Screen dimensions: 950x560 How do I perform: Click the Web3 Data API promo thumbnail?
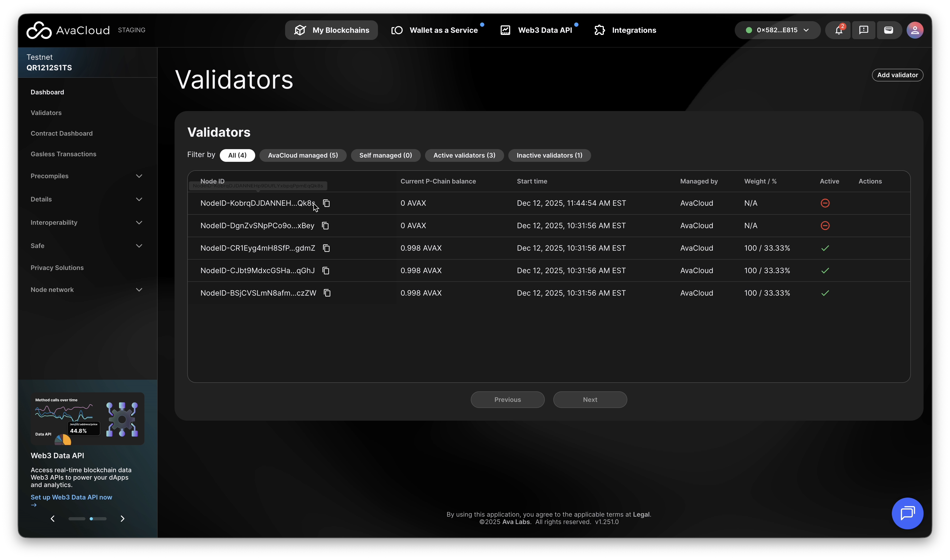point(87,419)
